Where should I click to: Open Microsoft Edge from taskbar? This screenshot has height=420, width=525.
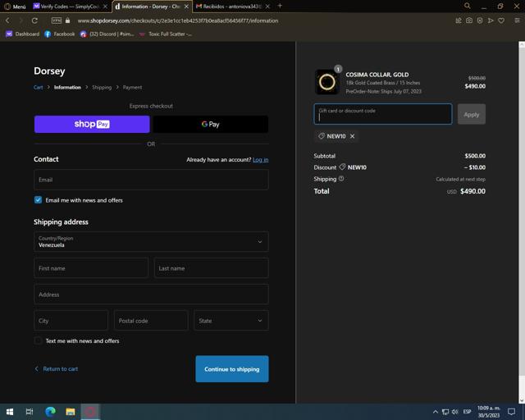(50, 412)
